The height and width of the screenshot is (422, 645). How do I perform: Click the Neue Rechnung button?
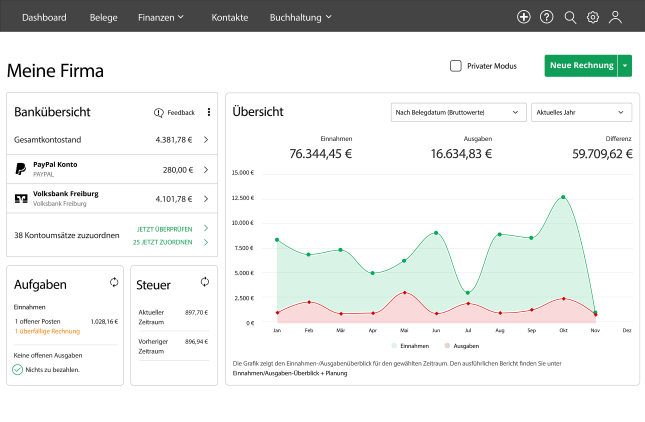(x=580, y=66)
